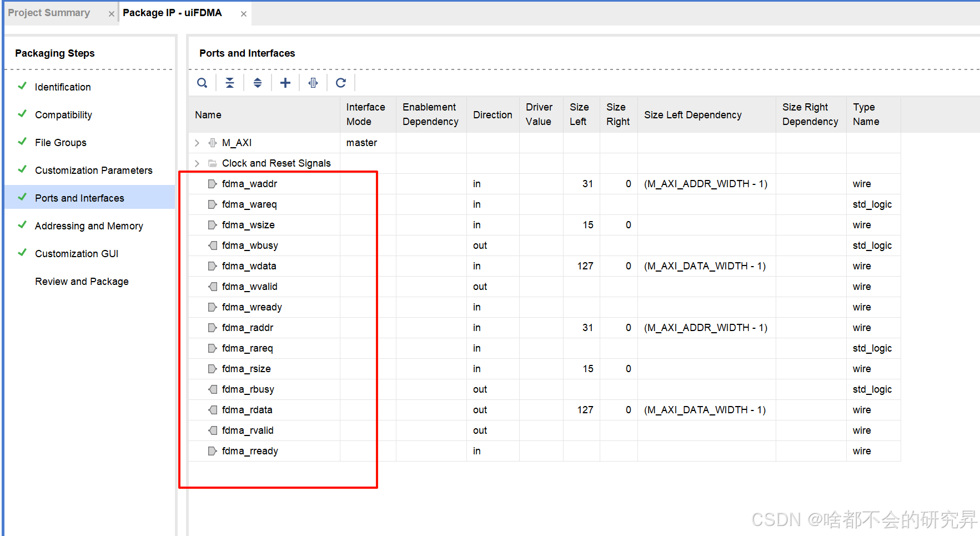The image size is (980, 536).
Task: Click the Type Name column header
Action: (873, 114)
